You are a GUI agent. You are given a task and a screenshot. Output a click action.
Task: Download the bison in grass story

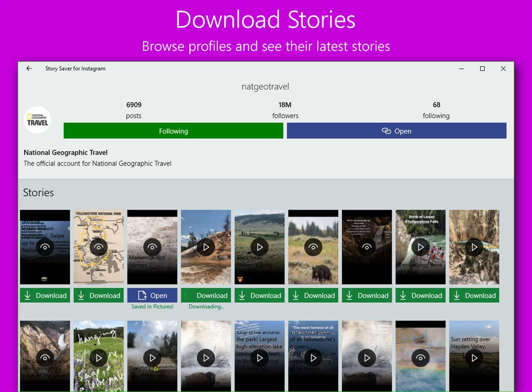[313, 296]
